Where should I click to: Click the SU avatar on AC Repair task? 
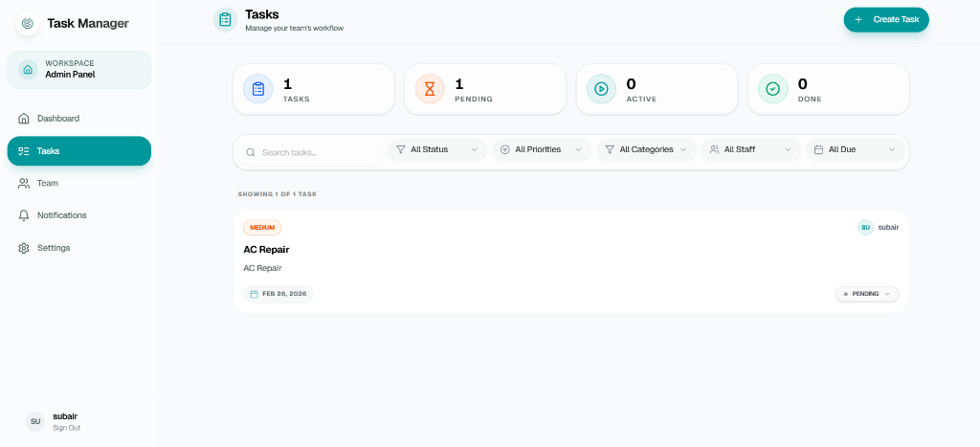click(x=865, y=227)
